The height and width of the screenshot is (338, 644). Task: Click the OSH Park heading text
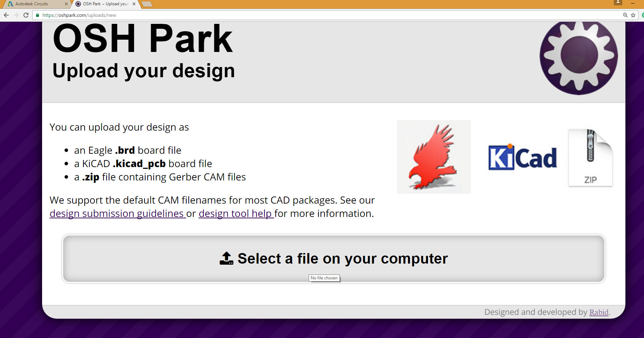coord(142,38)
